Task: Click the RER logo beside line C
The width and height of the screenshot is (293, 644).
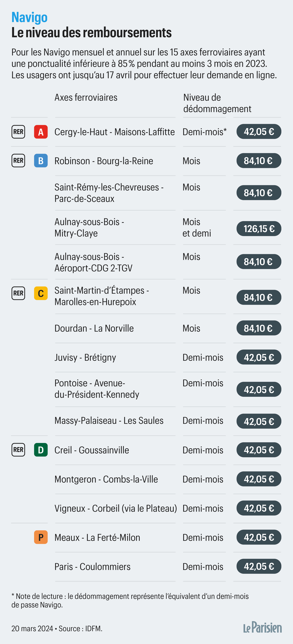Action: [18, 293]
